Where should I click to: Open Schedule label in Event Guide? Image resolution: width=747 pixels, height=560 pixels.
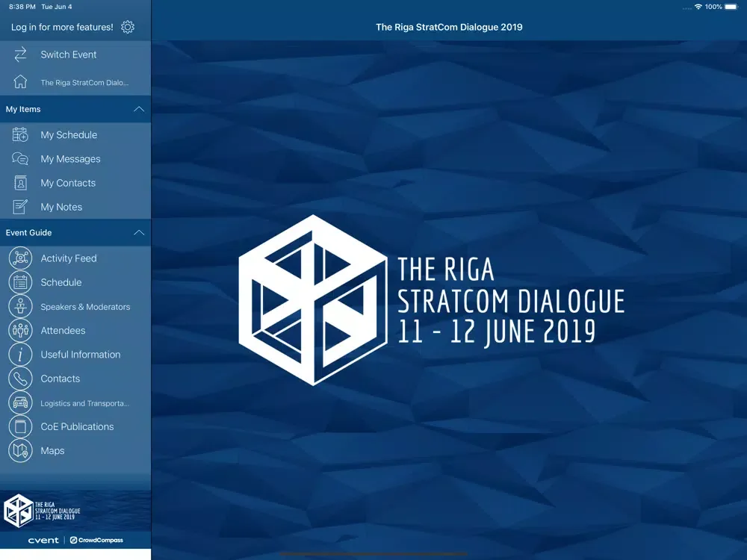61,282
